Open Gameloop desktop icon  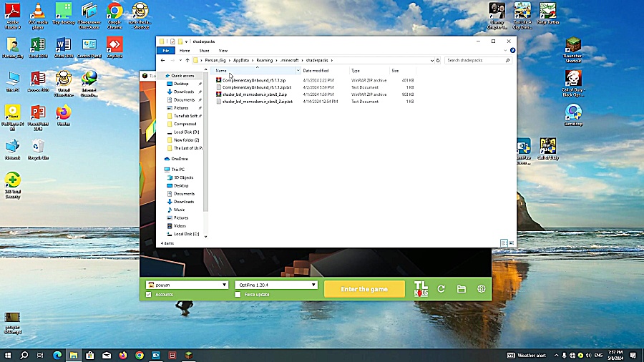pos(573,115)
